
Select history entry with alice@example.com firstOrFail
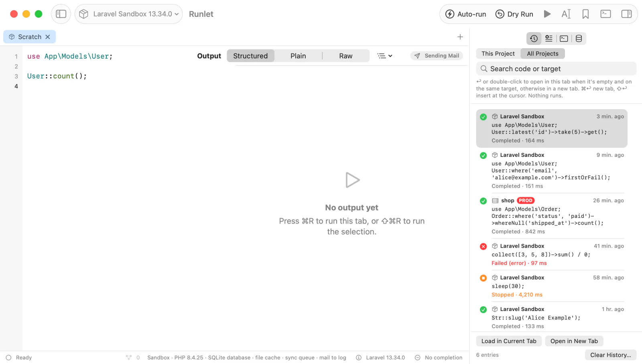point(552,170)
